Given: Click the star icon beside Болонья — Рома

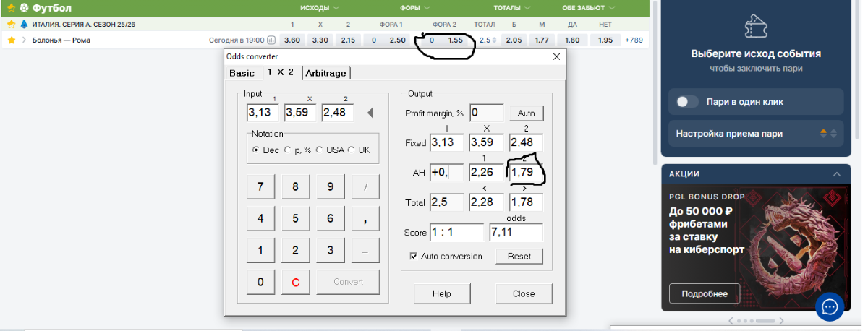Looking at the screenshot, I should [11, 40].
